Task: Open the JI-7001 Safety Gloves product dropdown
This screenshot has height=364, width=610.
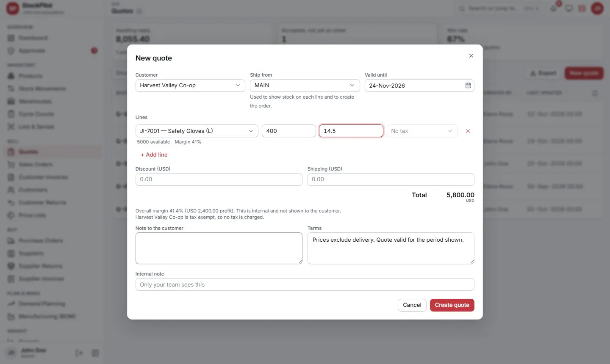Action: (197, 131)
